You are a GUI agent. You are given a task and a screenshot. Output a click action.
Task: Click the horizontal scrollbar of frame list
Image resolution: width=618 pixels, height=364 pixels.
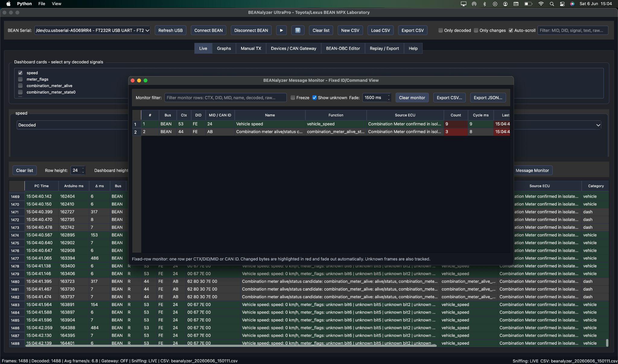[231, 346]
